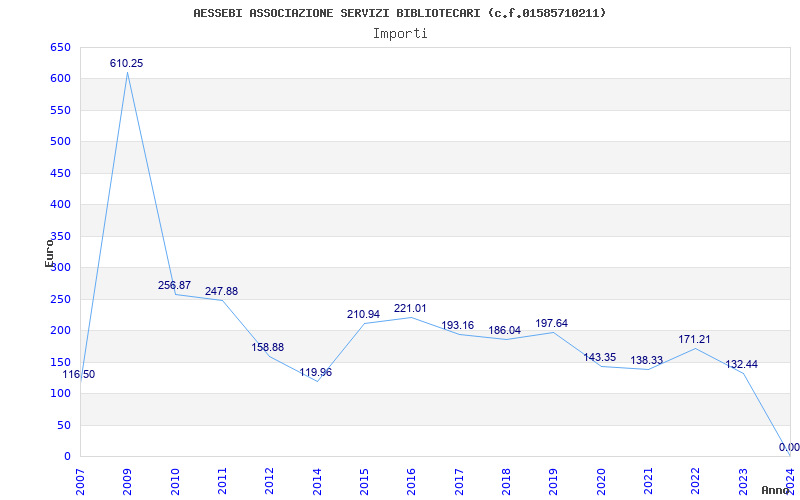Select the x-axis year 2023
This screenshot has height=500, width=800.
pyautogui.click(x=743, y=482)
